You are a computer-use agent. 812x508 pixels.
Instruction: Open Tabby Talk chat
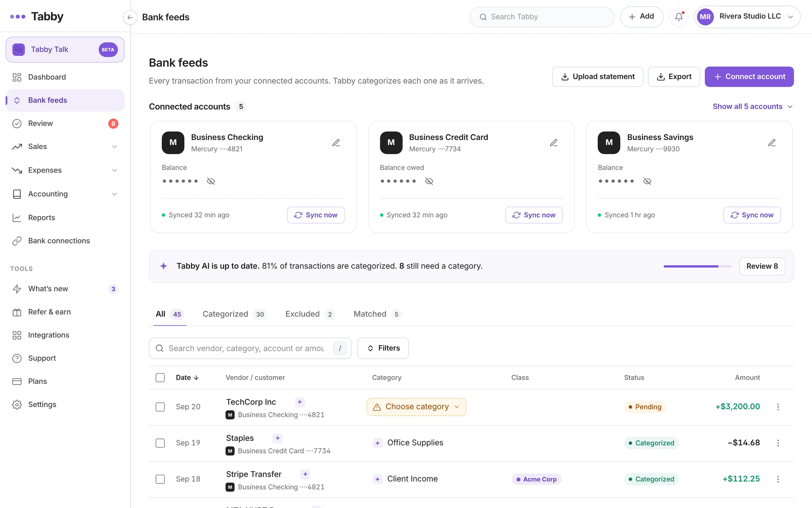(65, 49)
